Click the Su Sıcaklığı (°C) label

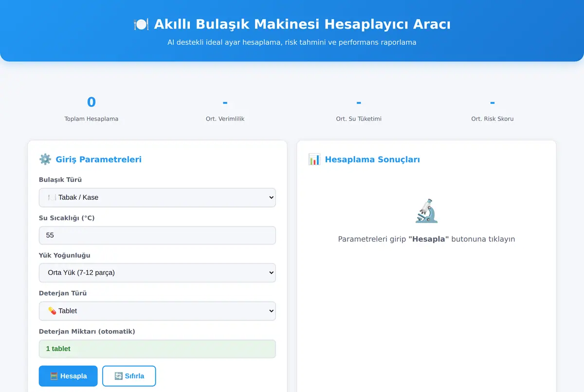[67, 218]
